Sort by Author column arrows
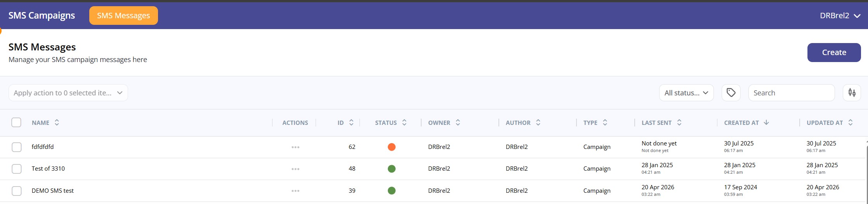Screen dimensions: 868x204 coord(538,123)
